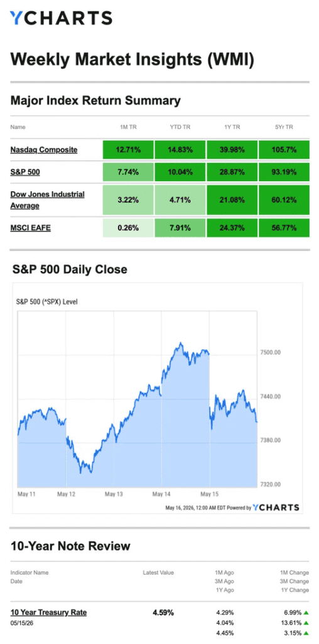Viewport: 319px width, 644px height.
Task: Click the 5Yr TR column header
Action: click(284, 127)
